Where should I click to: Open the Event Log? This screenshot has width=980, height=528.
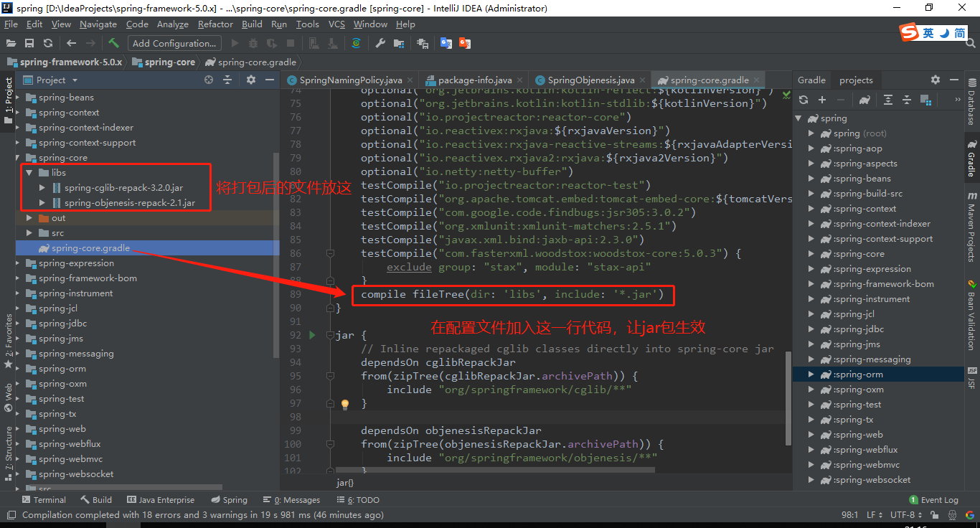[933, 500]
